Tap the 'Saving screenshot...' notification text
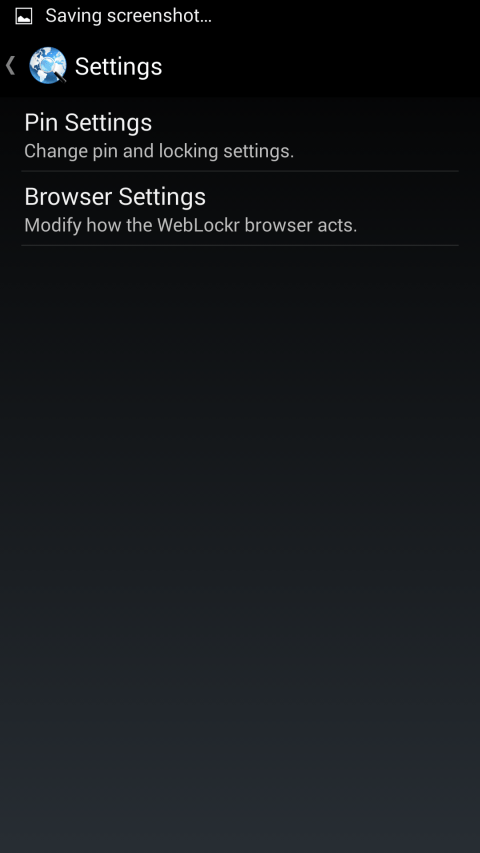 [128, 16]
